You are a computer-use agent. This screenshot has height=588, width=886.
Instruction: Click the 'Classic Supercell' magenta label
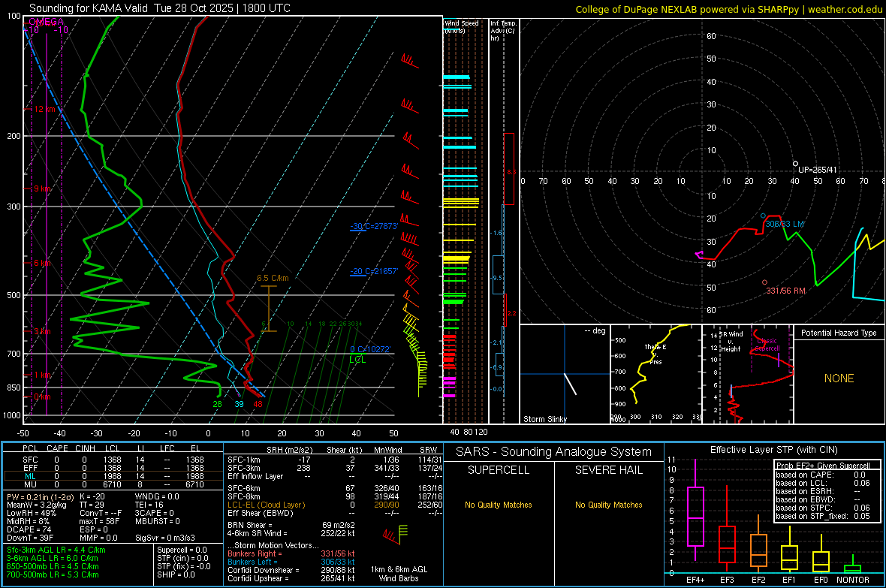click(767, 345)
